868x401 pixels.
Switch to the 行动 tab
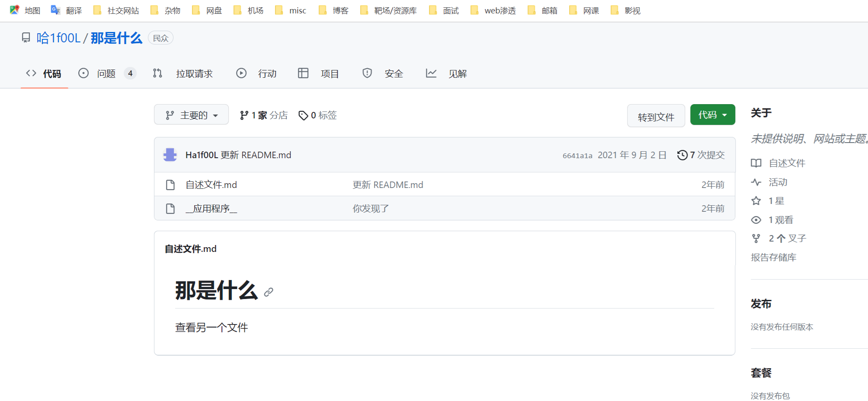(256, 73)
